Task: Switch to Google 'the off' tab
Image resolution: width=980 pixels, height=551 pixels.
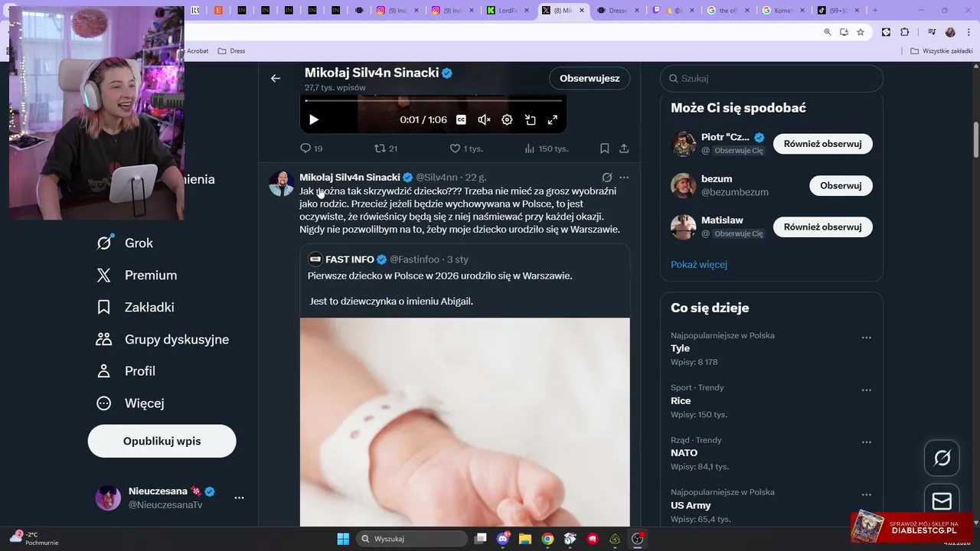Action: coord(727,11)
